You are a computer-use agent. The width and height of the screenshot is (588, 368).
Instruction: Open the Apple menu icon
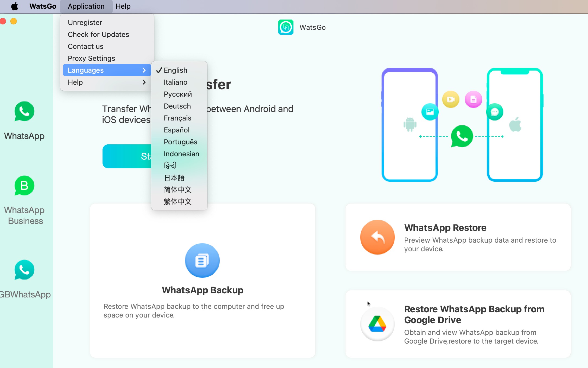(x=15, y=6)
